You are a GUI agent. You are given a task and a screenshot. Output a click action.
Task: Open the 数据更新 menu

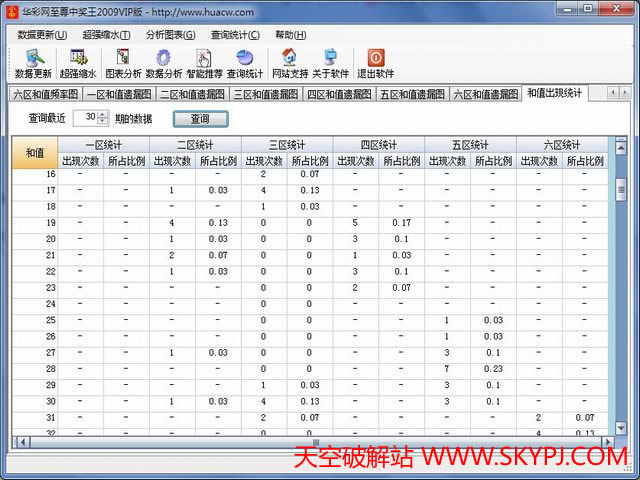point(42,34)
